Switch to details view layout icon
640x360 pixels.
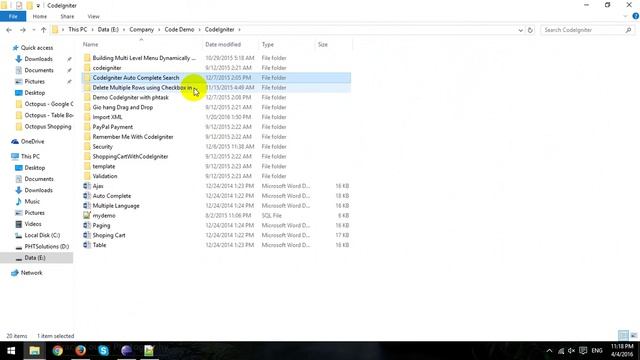[623, 336]
